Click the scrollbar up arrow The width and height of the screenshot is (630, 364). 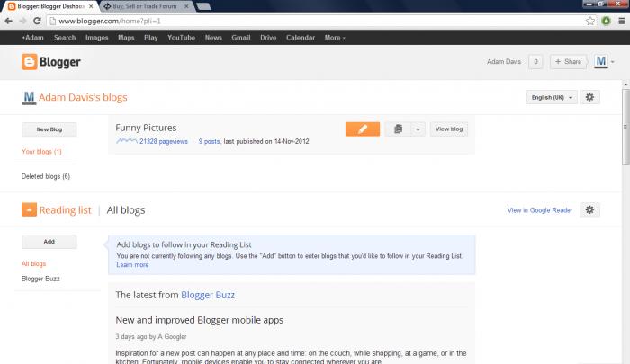click(625, 84)
